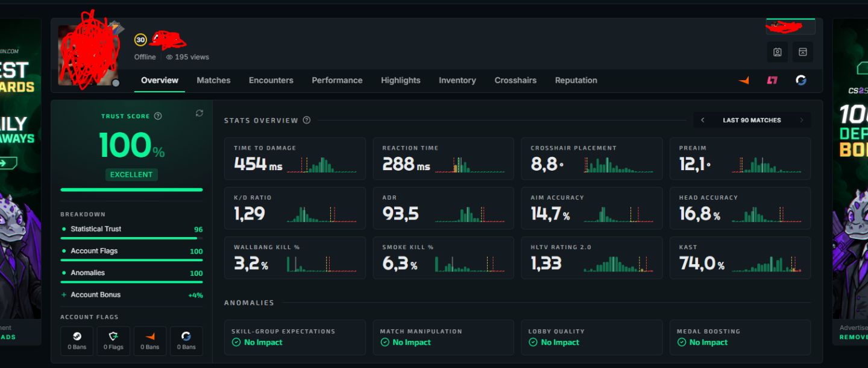Image resolution: width=868 pixels, height=368 pixels.
Task: Open the Head Accuracy stat card
Action: (x=740, y=208)
